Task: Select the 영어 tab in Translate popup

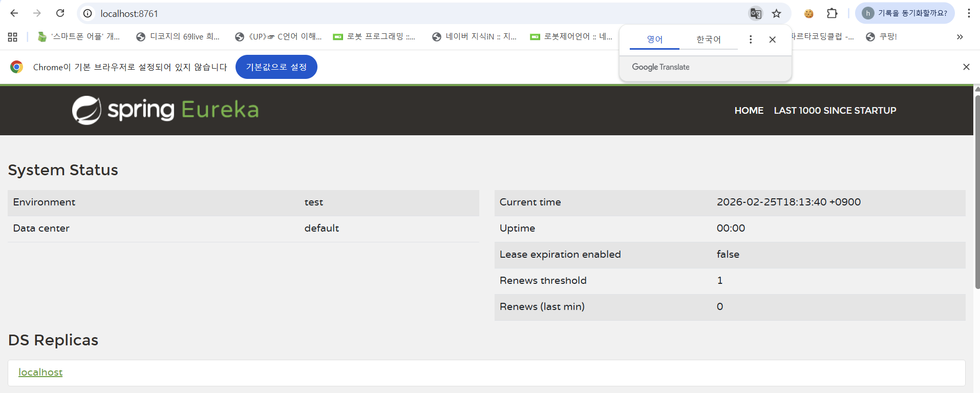Action: (x=654, y=39)
